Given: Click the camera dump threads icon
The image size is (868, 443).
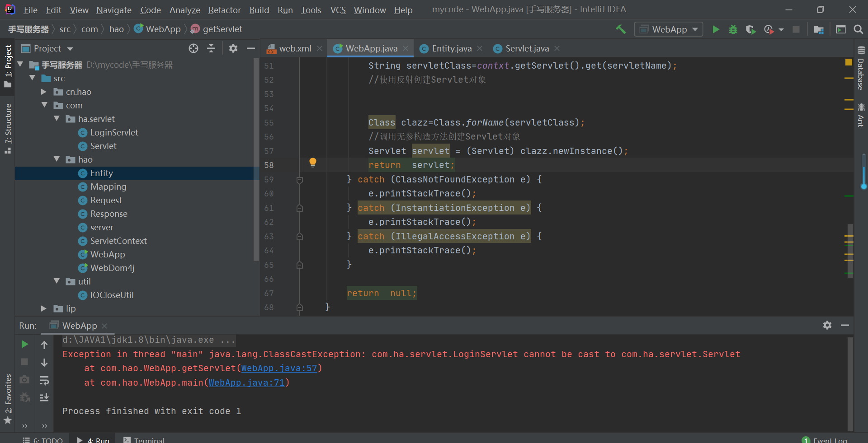Looking at the screenshot, I should pos(25,380).
